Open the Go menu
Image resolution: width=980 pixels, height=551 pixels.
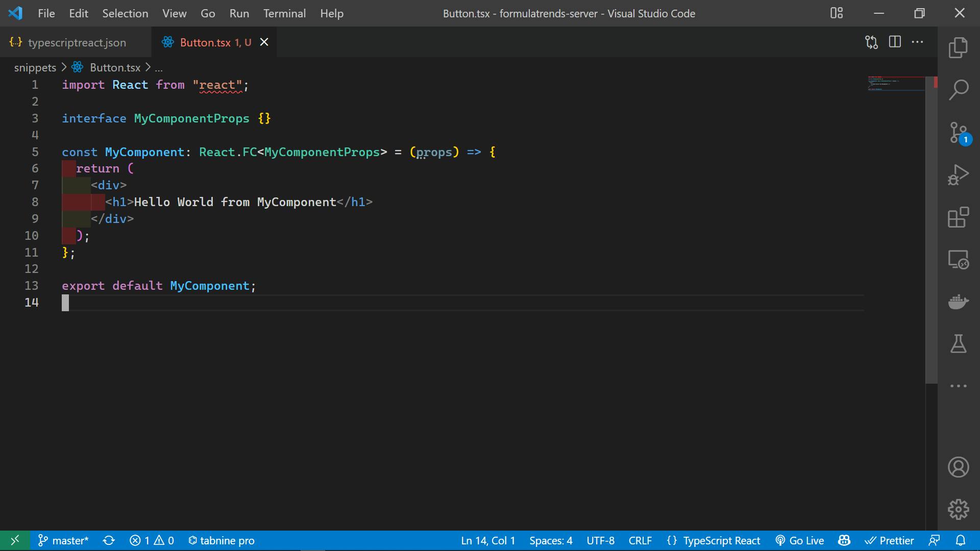pos(208,13)
